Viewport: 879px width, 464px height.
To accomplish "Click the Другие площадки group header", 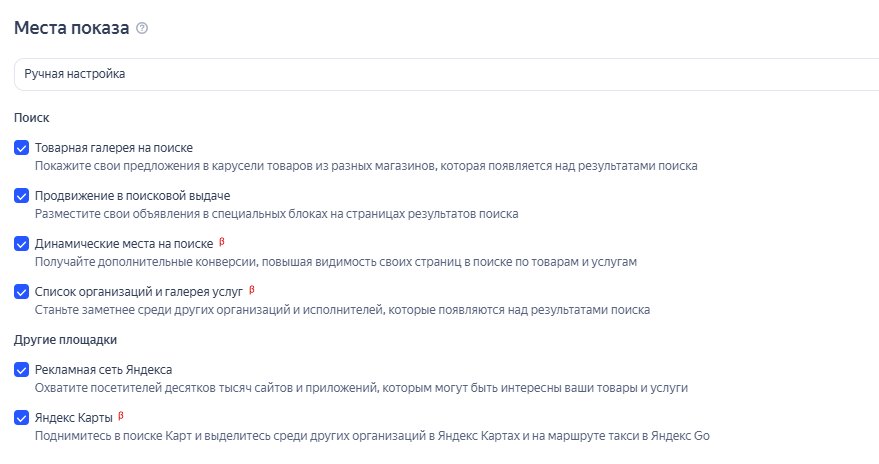I will point(65,340).
